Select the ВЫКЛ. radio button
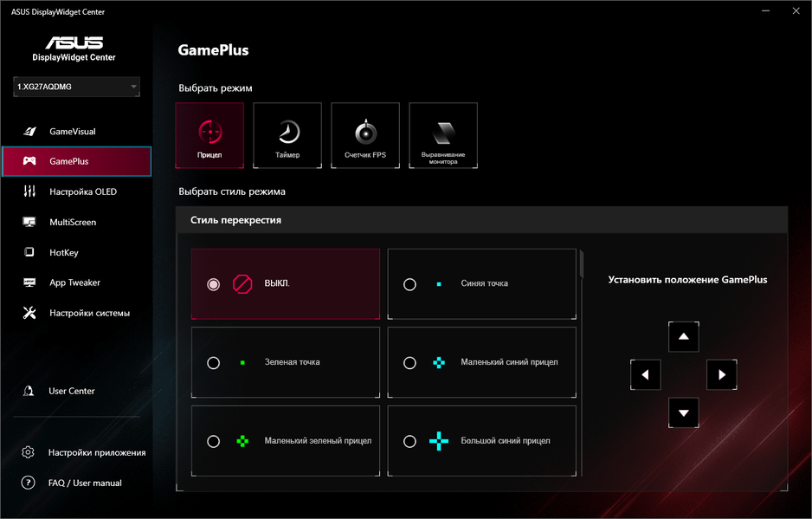Screen dimensions: 812x519 point(213,284)
